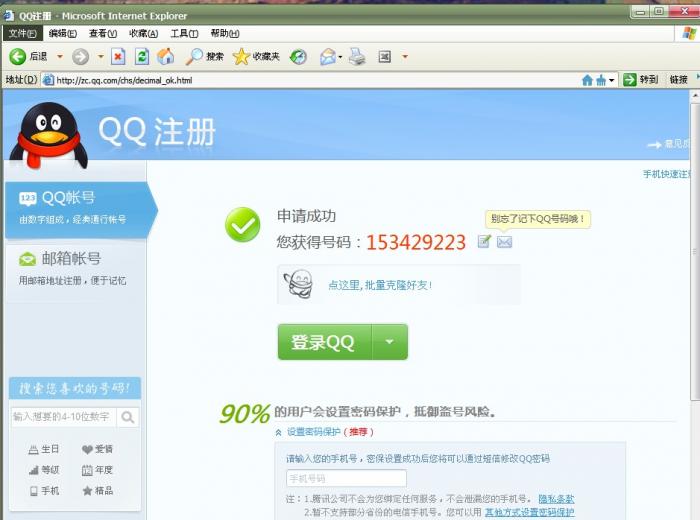The image size is (700, 520).
Task: Select the 等级 level number category
Action: [44, 470]
